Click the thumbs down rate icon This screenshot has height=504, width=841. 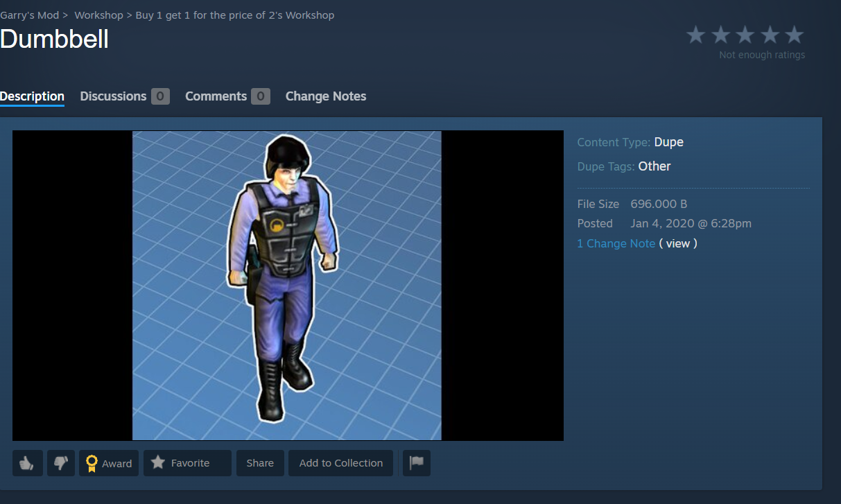coord(61,463)
